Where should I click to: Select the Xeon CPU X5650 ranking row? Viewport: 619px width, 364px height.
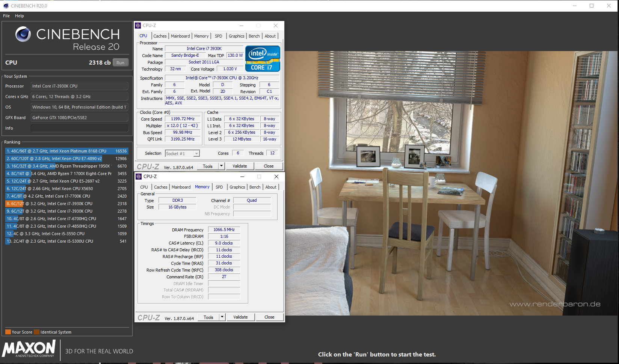click(66, 189)
